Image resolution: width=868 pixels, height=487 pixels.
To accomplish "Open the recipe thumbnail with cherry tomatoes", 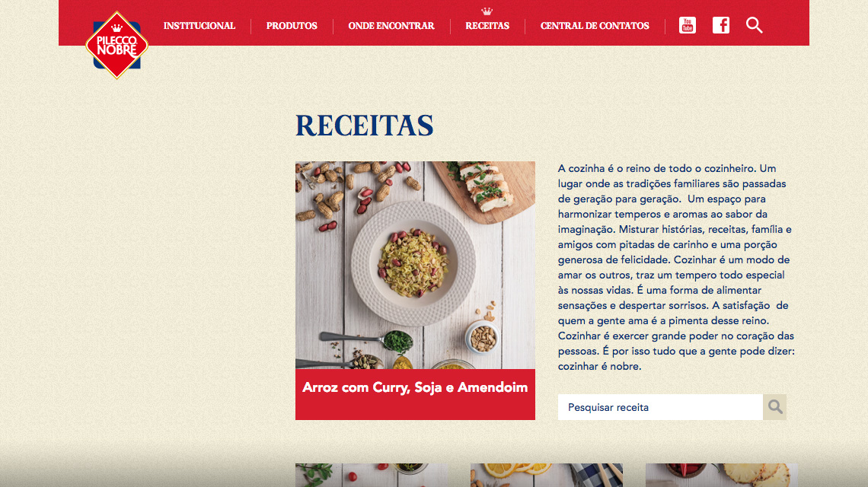I will [x=372, y=475].
